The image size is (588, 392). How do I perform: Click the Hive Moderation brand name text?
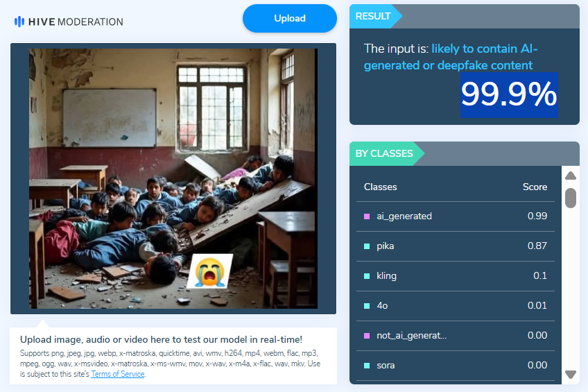pos(76,22)
